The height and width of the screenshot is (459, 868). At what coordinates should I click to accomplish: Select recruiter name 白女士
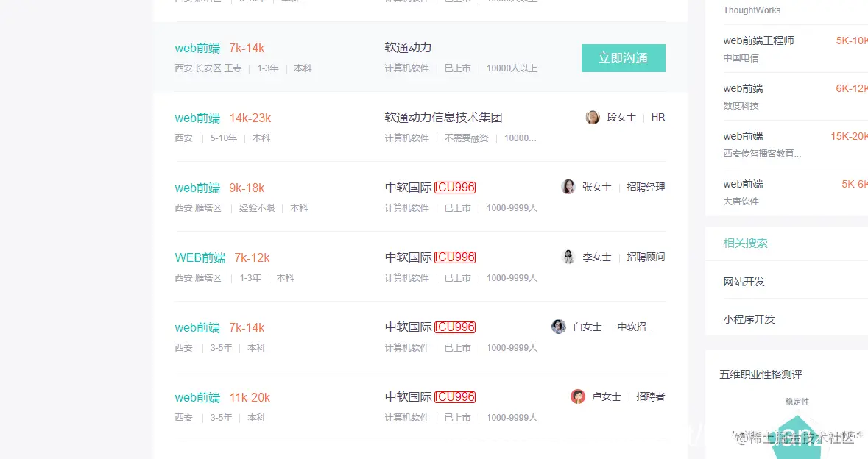pyautogui.click(x=588, y=327)
